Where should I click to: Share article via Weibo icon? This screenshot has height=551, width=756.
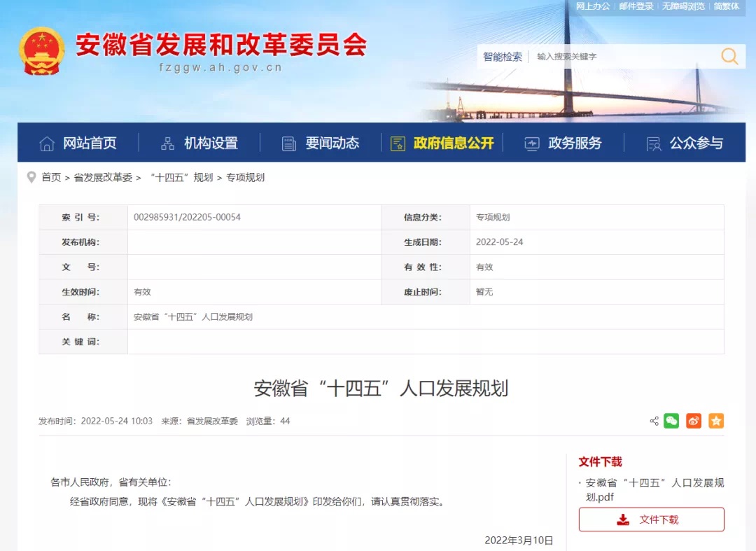(x=694, y=421)
